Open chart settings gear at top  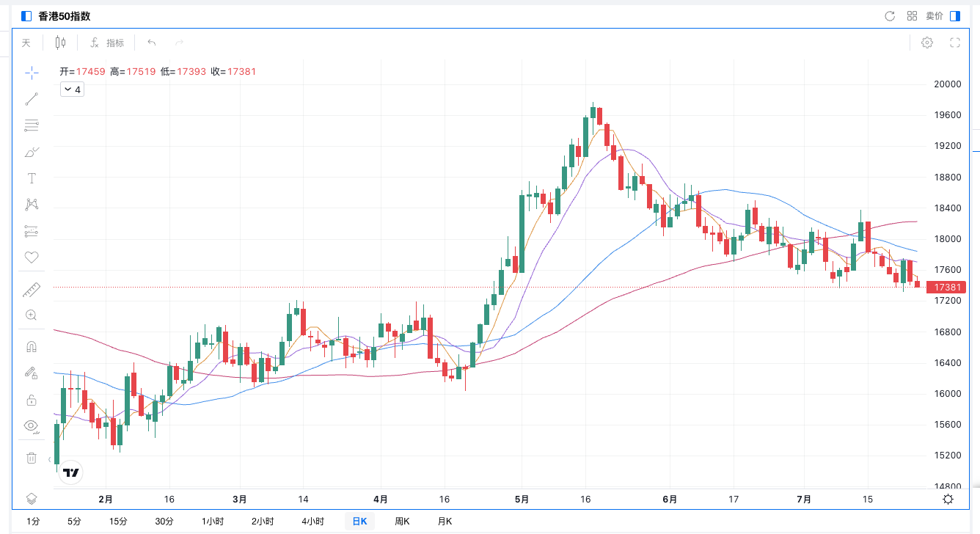[x=927, y=43]
